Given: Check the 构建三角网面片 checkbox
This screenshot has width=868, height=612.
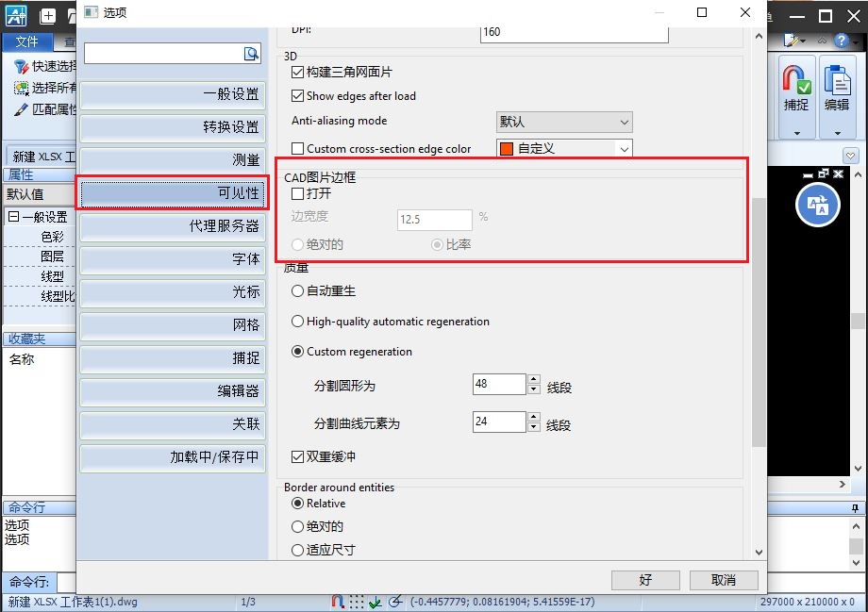Looking at the screenshot, I should coord(297,72).
